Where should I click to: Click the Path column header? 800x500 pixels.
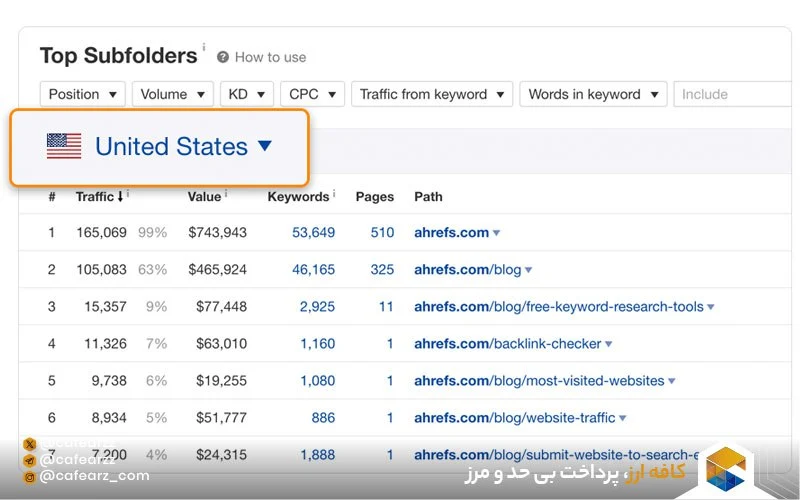428,196
